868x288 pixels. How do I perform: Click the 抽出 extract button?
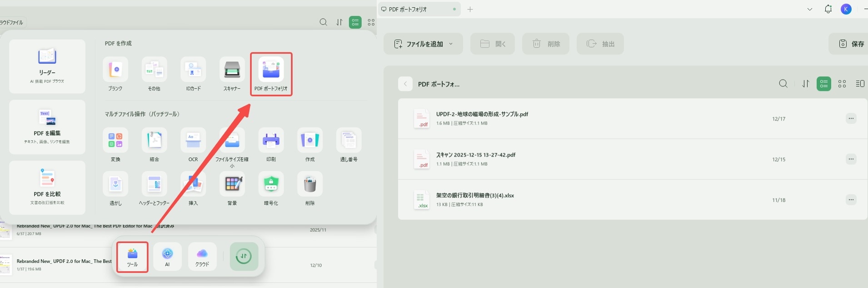(x=600, y=44)
